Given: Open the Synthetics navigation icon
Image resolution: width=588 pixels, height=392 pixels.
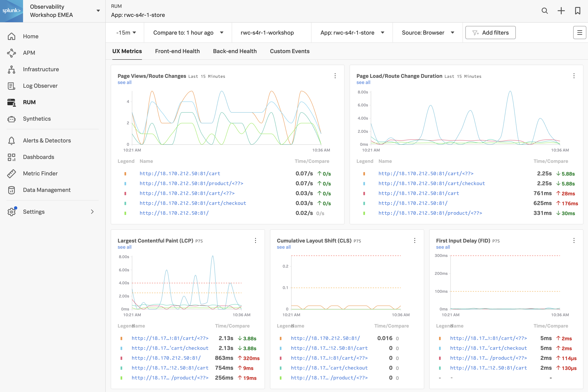Looking at the screenshot, I should (x=12, y=119).
